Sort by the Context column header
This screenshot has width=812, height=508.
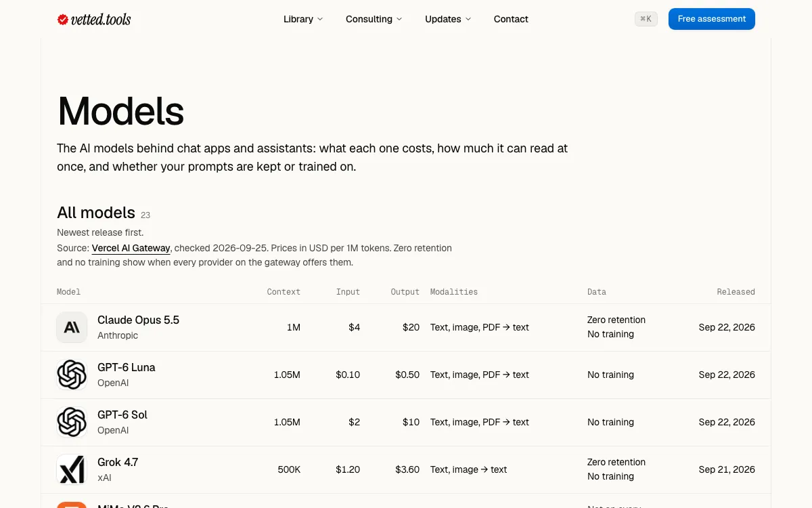click(x=284, y=292)
